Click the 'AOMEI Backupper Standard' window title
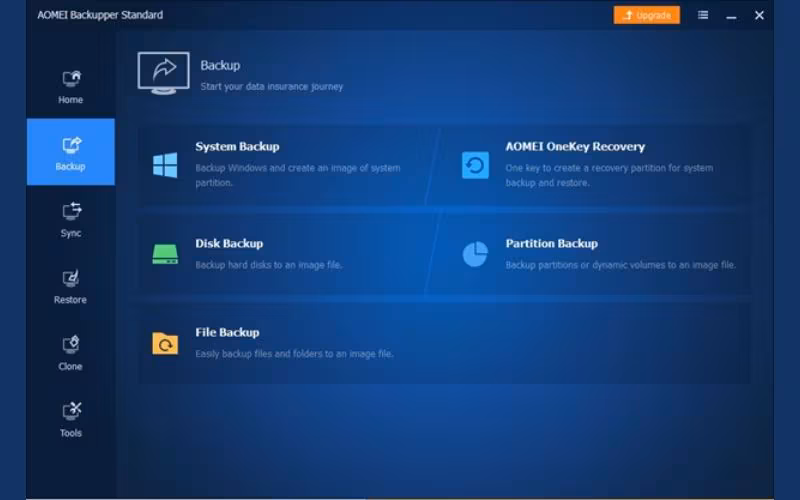 [x=100, y=15]
